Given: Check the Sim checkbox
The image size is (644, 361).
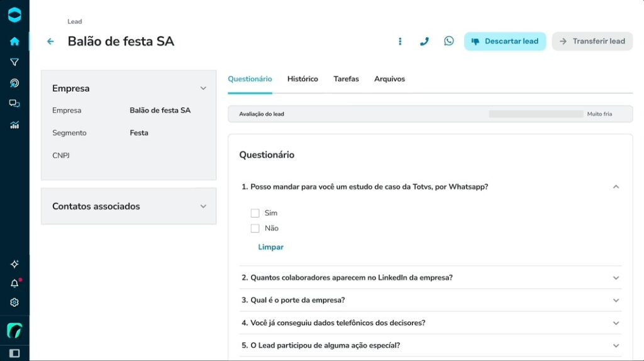Looking at the screenshot, I should click(255, 213).
